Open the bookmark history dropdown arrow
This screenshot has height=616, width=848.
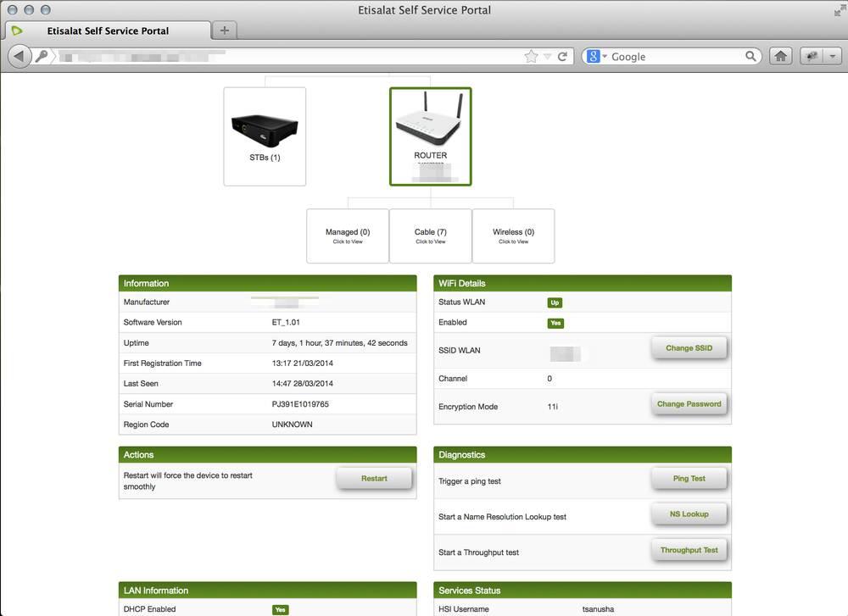(547, 56)
